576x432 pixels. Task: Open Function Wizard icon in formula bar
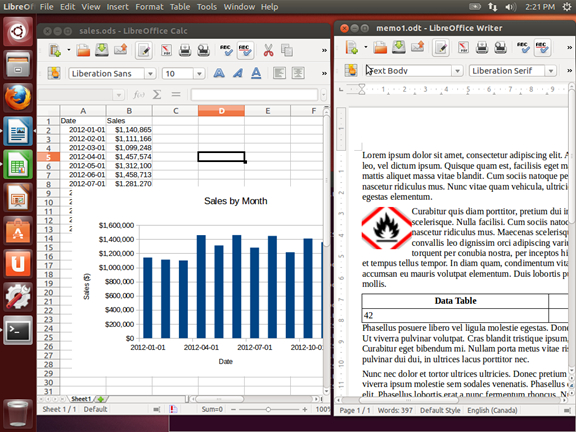pyautogui.click(x=138, y=95)
